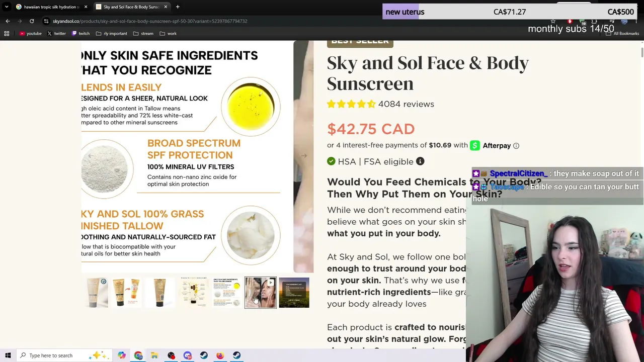Select the ingredients diagram thumbnail
644x362 pixels.
click(194, 292)
